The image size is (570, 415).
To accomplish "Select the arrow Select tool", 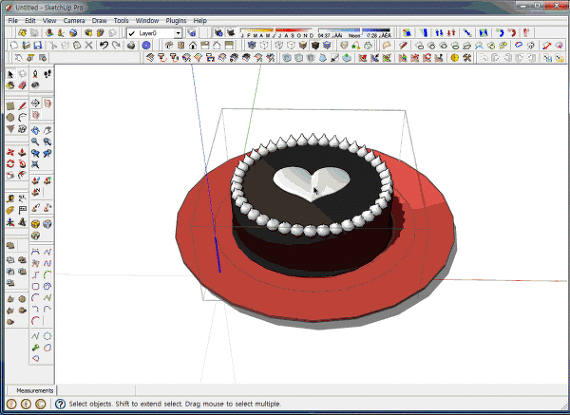I will click(x=11, y=74).
